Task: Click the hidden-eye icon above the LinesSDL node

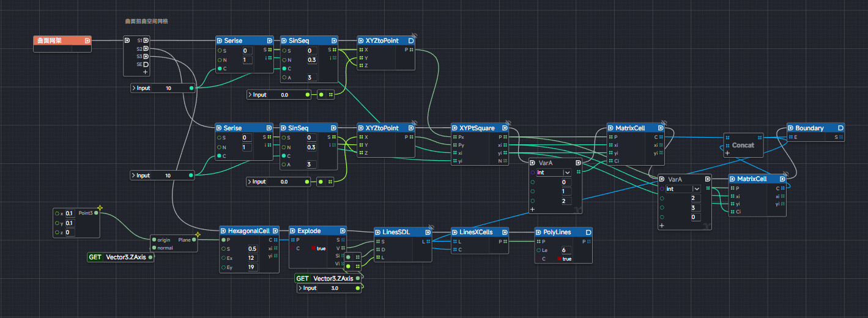Action: pyautogui.click(x=431, y=225)
